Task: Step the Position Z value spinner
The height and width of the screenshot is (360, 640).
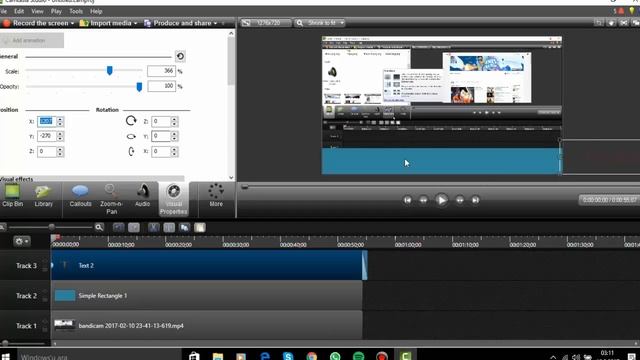Action: pos(60,151)
